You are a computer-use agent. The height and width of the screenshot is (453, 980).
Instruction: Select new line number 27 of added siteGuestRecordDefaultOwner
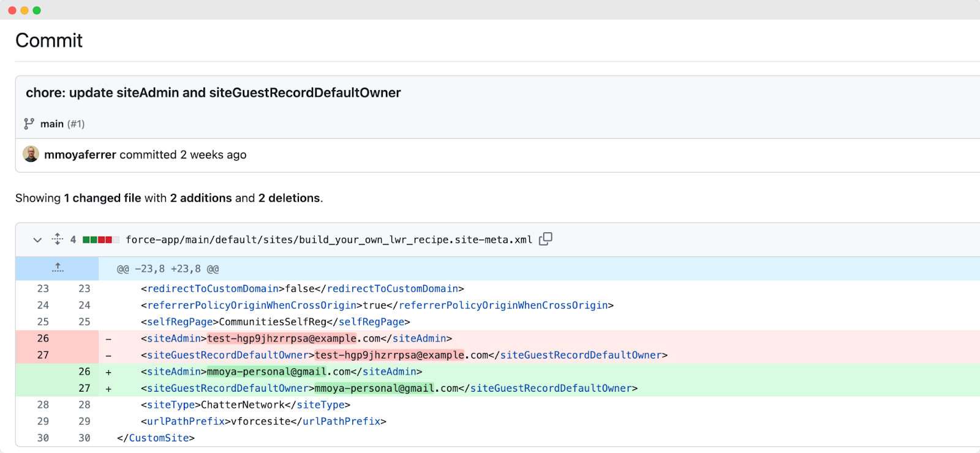(x=85, y=388)
